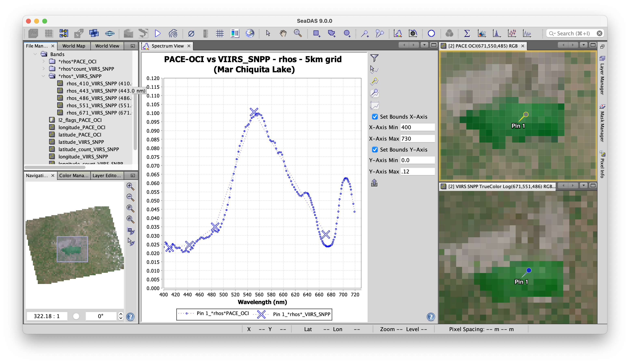Click the export spectra arrow icon

pos(374,183)
